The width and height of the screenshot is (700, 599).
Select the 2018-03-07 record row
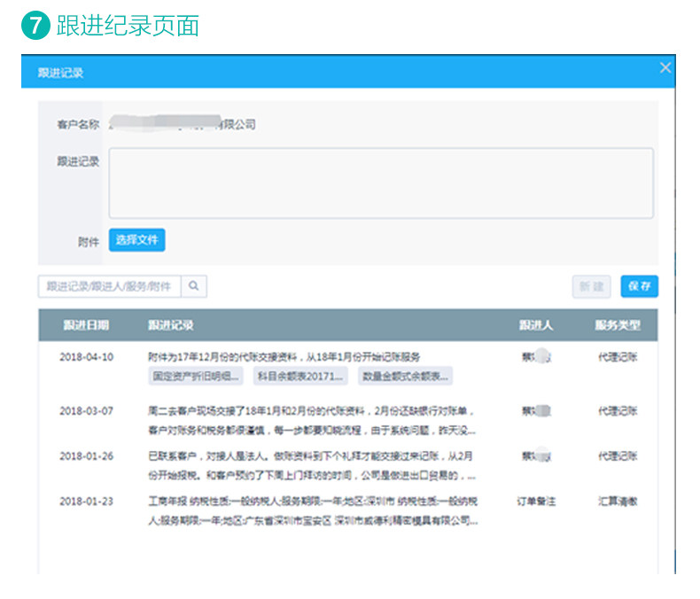(348, 420)
